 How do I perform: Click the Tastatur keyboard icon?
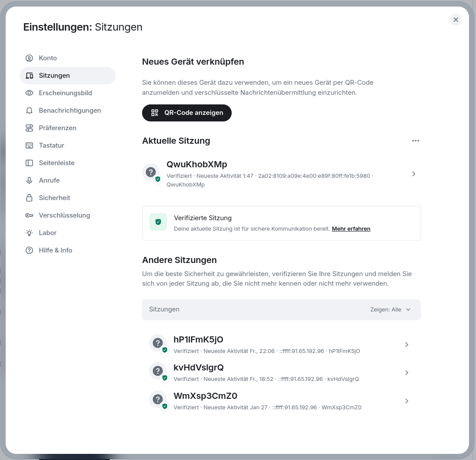29,145
